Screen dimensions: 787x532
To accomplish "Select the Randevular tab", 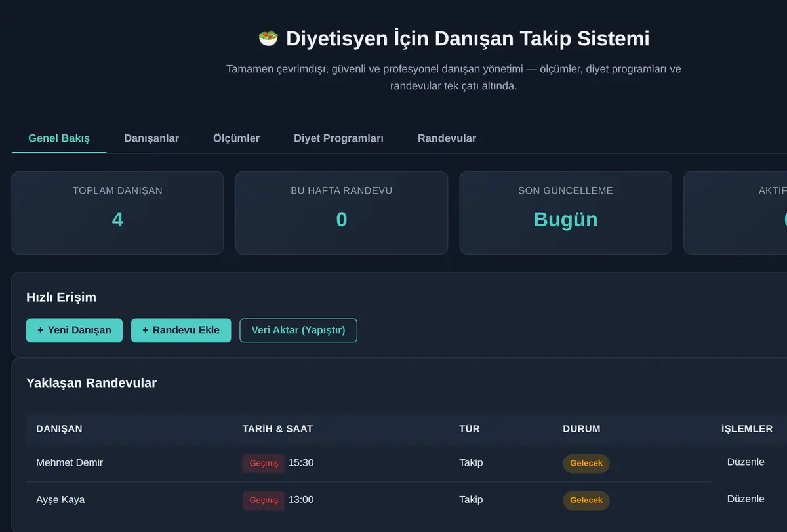I will [x=447, y=138].
